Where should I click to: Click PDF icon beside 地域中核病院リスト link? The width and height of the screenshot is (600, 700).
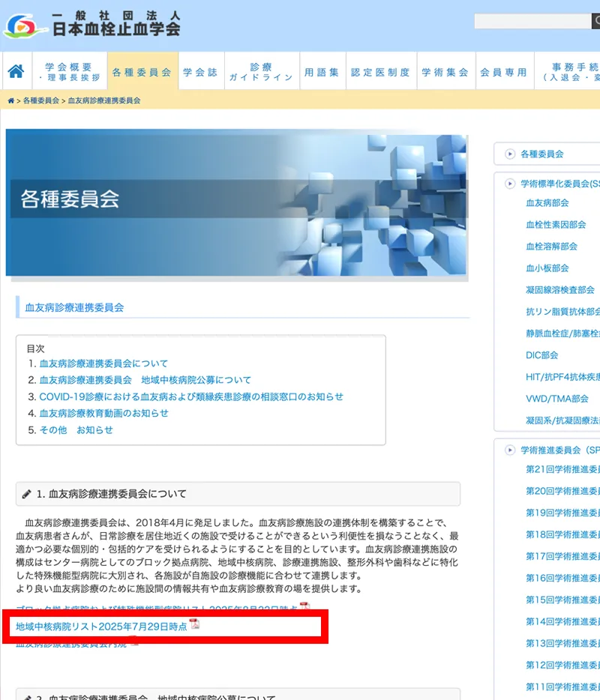tap(194, 625)
